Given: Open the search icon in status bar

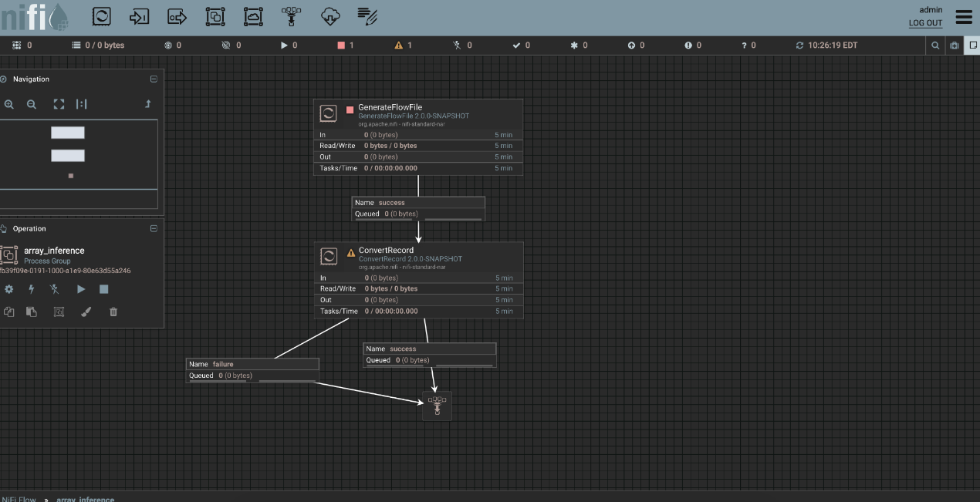Looking at the screenshot, I should tap(935, 45).
